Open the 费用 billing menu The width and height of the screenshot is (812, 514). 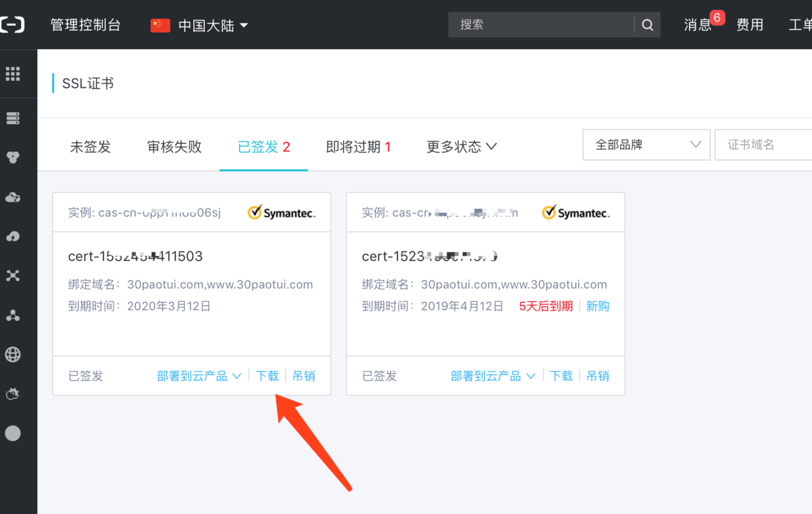coord(750,25)
